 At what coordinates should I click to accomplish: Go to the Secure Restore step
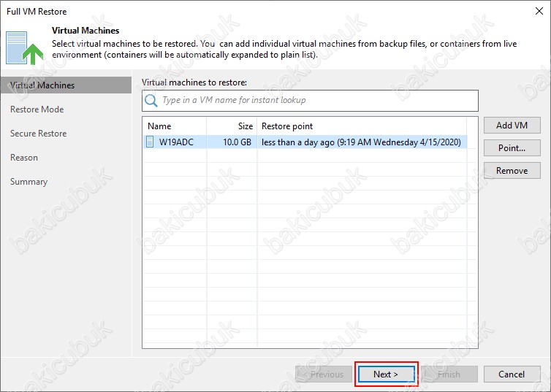38,134
